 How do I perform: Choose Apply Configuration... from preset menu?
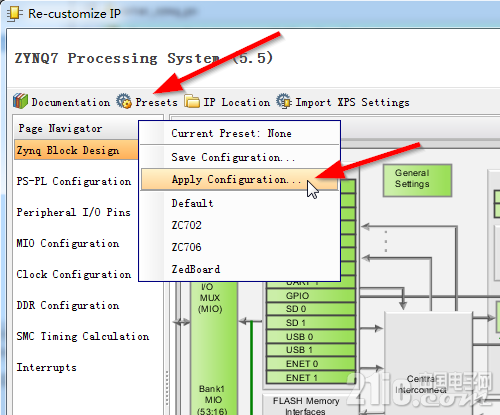(240, 179)
